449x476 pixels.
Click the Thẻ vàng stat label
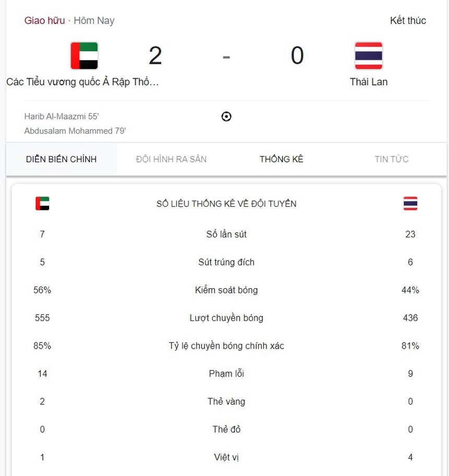(x=226, y=402)
